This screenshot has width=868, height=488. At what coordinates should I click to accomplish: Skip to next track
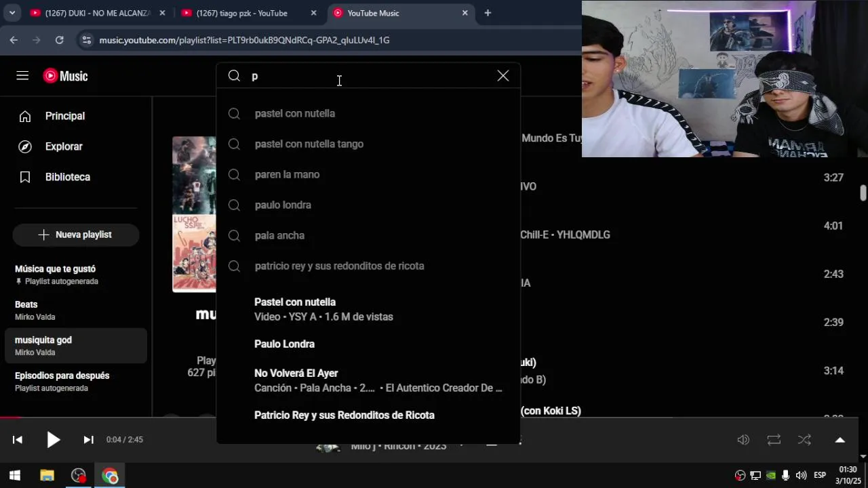[x=88, y=440]
